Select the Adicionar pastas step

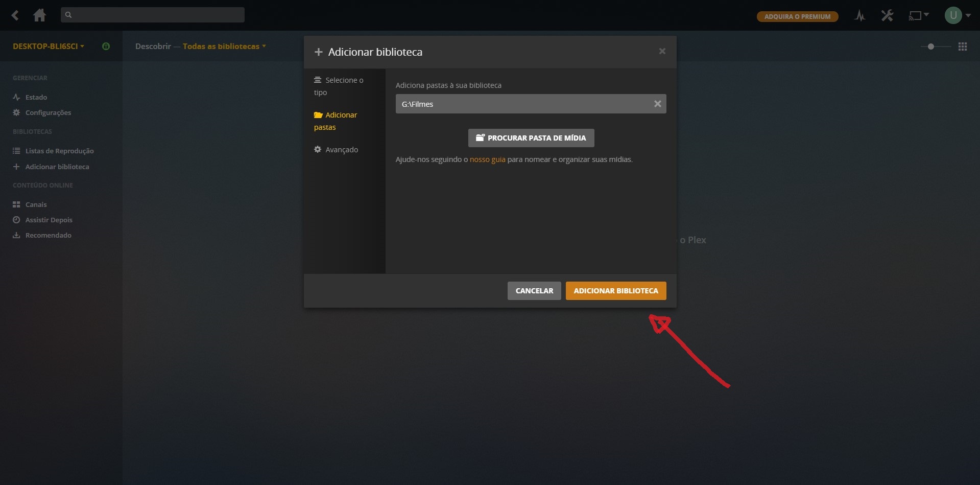336,121
